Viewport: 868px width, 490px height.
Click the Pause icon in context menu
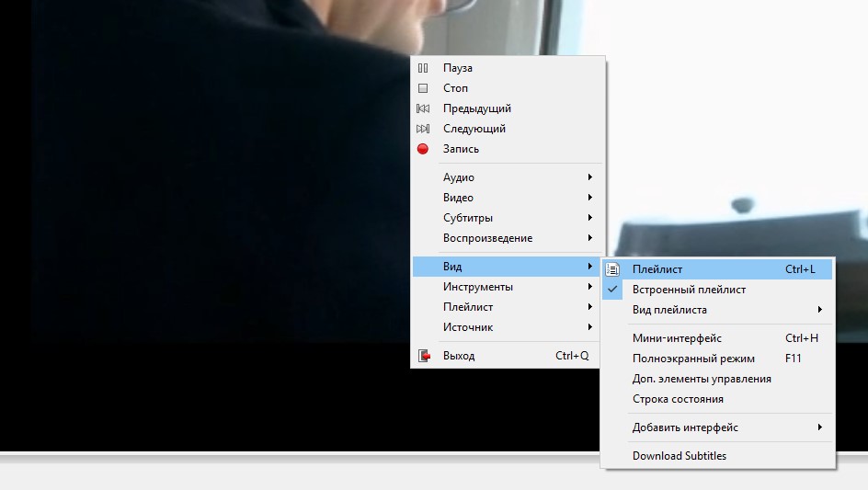point(423,68)
